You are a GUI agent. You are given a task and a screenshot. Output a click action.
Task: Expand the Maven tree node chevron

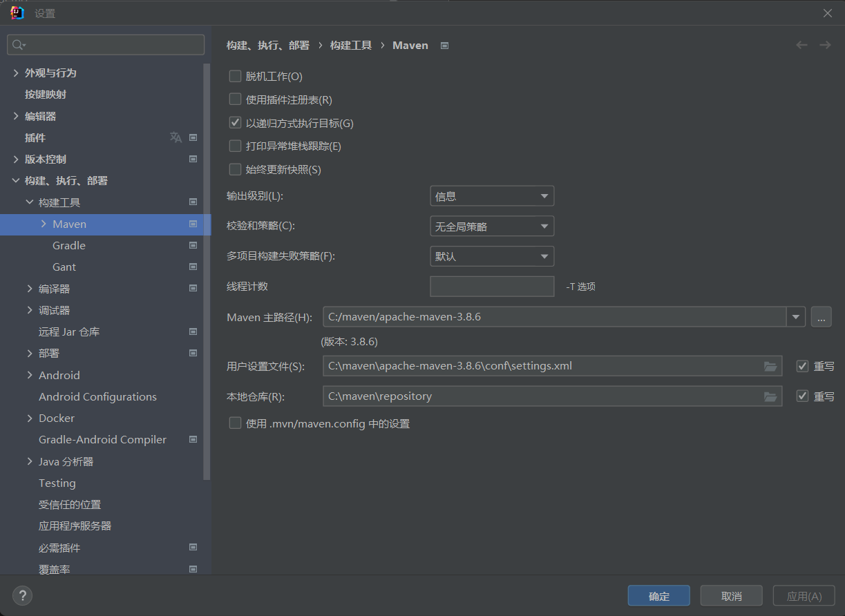[x=44, y=224]
